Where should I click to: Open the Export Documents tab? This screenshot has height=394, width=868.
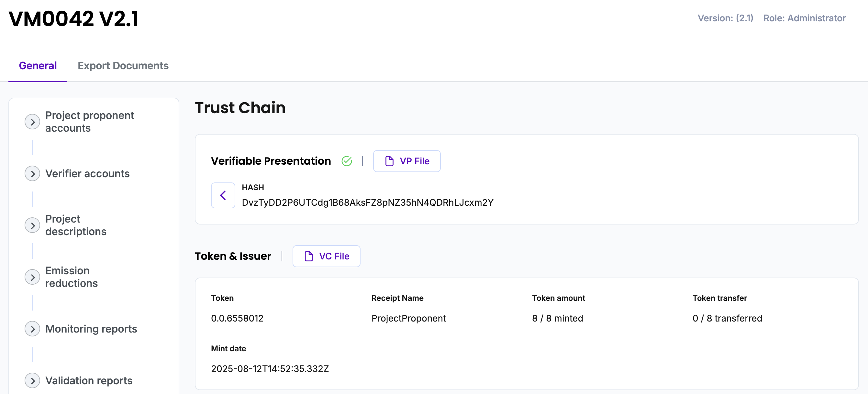click(123, 65)
